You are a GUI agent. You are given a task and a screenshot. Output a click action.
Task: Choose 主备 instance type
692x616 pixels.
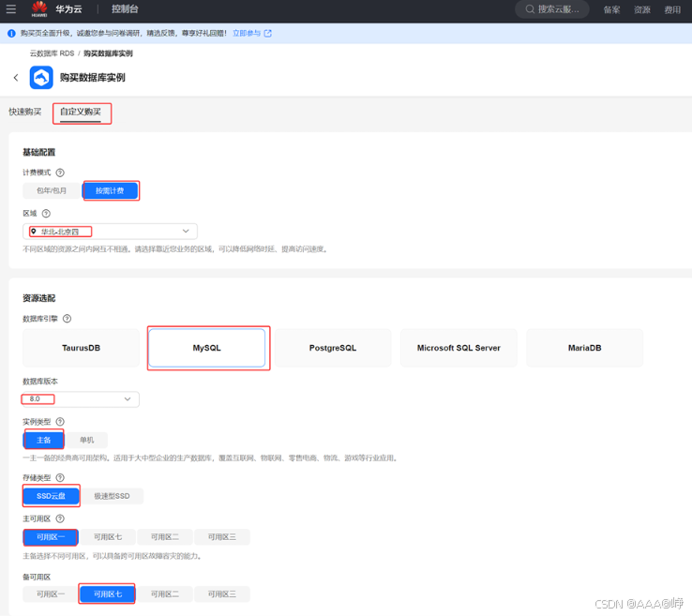43,440
